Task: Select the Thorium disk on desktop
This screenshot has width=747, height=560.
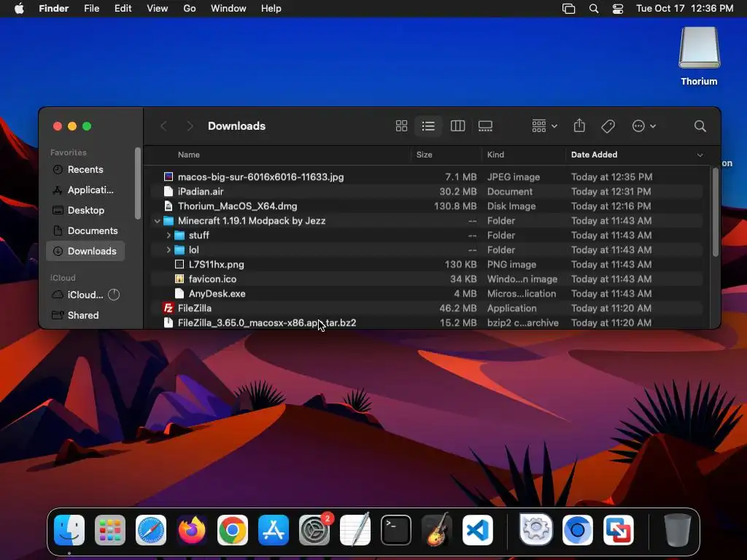Action: [x=699, y=56]
